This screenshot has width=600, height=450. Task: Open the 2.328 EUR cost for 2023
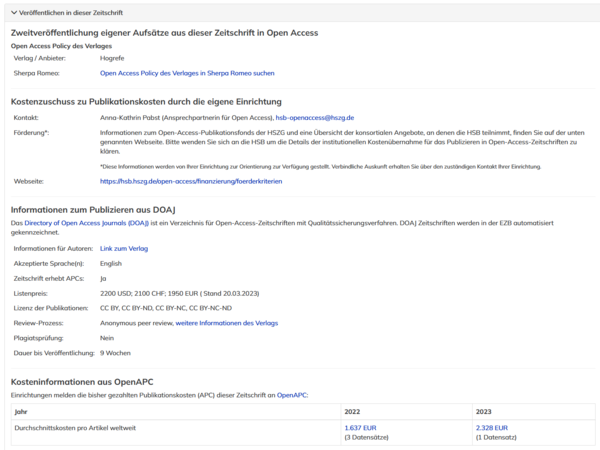pos(491,427)
